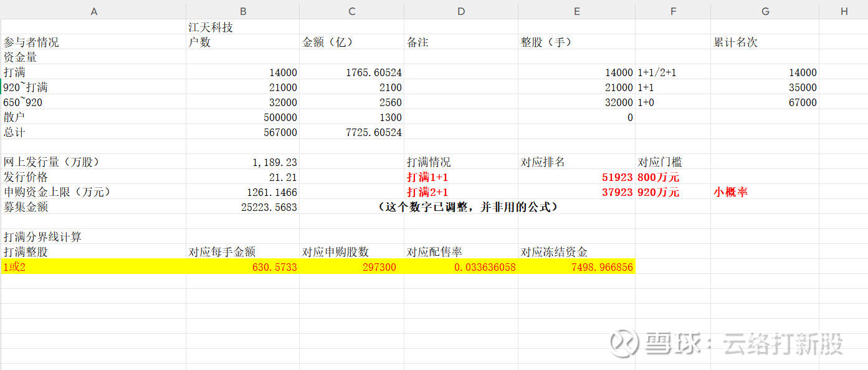Click the 网上发行量（万股） label
This screenshot has width=868, height=370.
click(93, 162)
